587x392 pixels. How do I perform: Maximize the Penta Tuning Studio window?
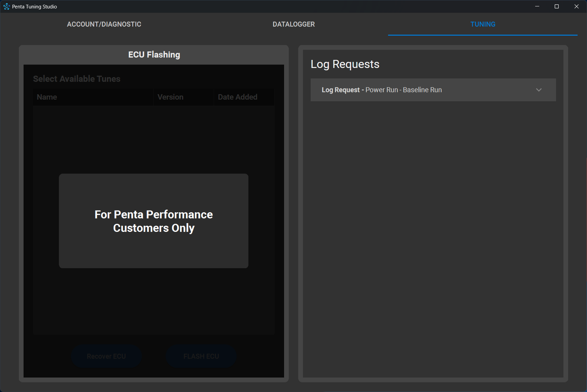557,6
